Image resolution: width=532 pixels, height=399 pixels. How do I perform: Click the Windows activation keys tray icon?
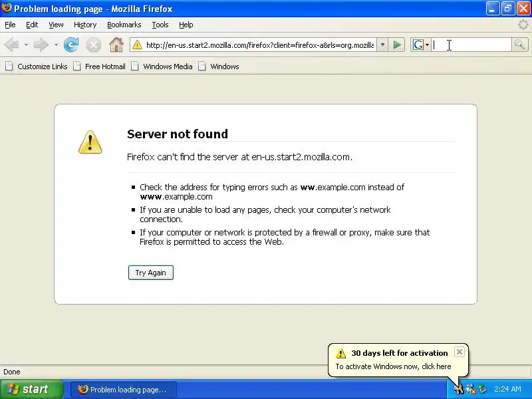tap(460, 389)
